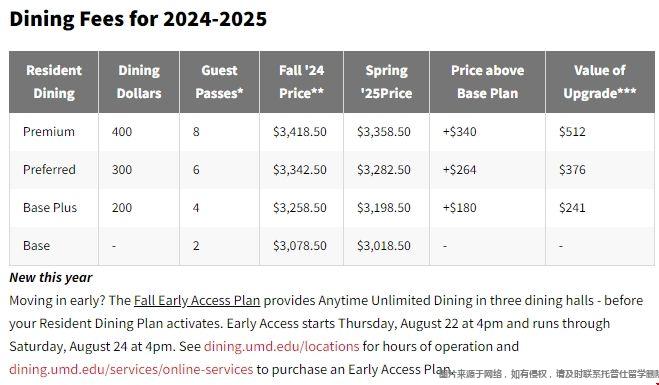
Task: Visit the dining.umd.edu/locations link
Action: [281, 346]
